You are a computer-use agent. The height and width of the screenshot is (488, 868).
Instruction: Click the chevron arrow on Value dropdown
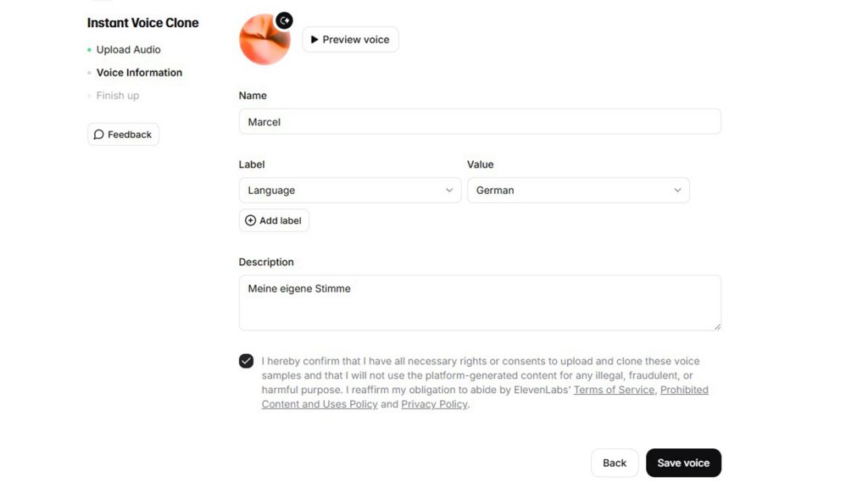[x=677, y=191]
